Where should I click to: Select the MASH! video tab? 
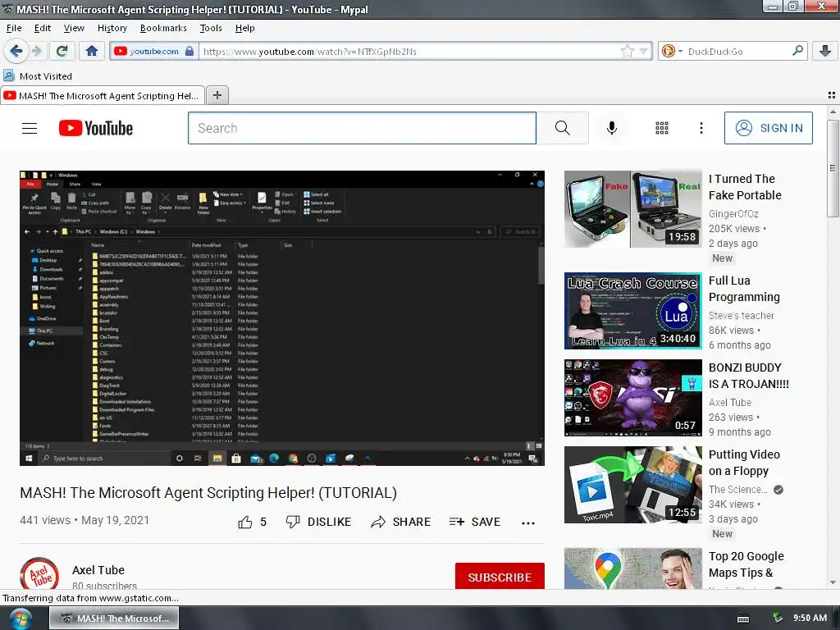coord(103,95)
